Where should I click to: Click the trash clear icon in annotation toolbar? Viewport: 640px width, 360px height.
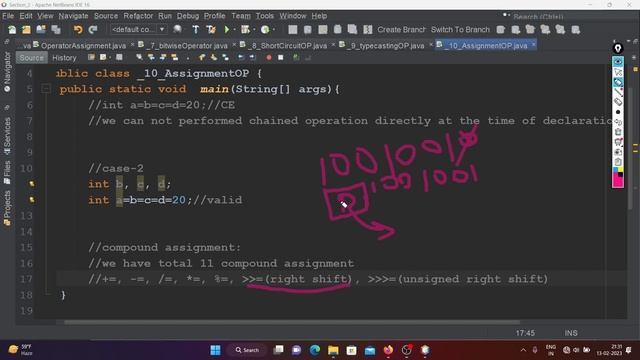tap(618, 132)
